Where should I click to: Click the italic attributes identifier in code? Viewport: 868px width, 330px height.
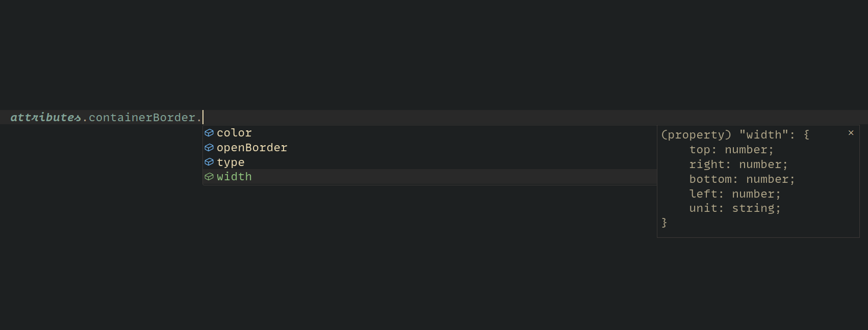pyautogui.click(x=45, y=118)
